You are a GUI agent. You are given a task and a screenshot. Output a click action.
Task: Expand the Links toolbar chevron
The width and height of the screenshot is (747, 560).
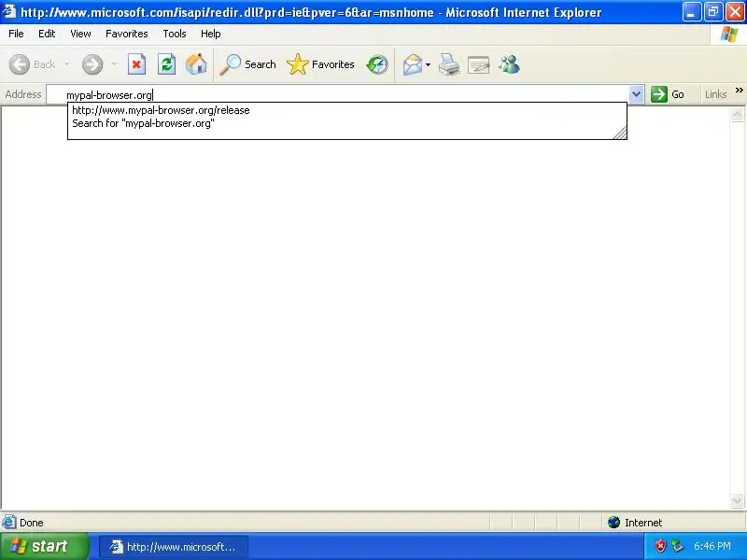coord(739,90)
